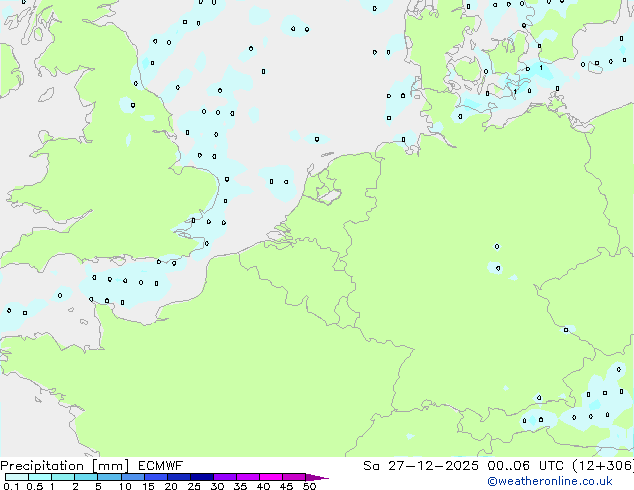This screenshot has height=490, width=634.
Task: Click the '0.1' legend scale label
Action: (x=11, y=486)
